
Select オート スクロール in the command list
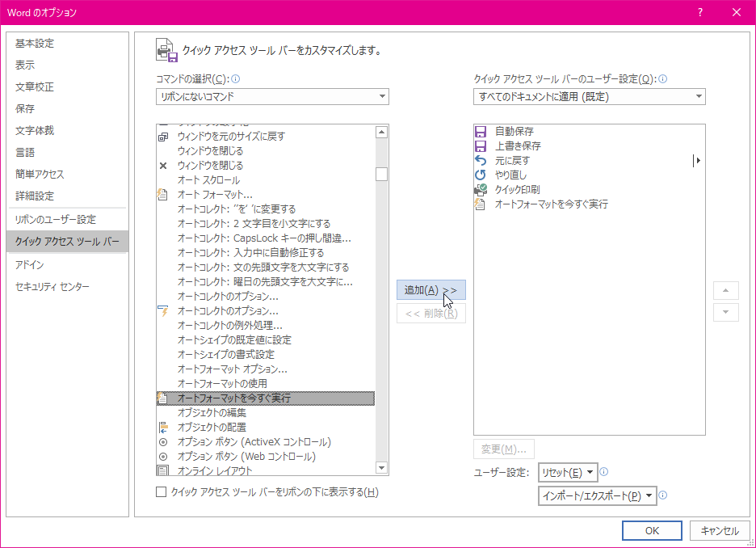pos(266,180)
